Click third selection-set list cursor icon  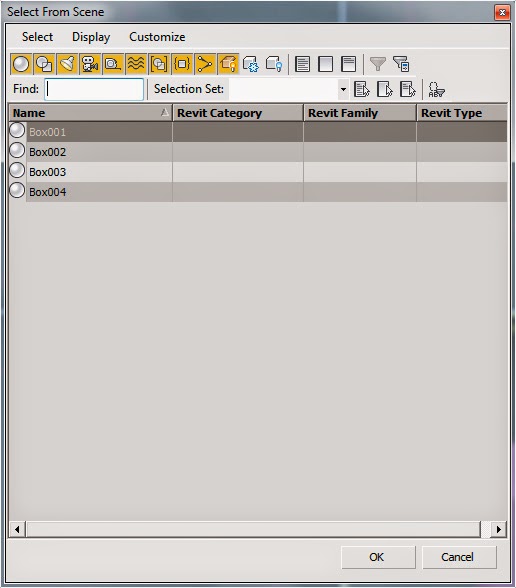pyautogui.click(x=408, y=89)
